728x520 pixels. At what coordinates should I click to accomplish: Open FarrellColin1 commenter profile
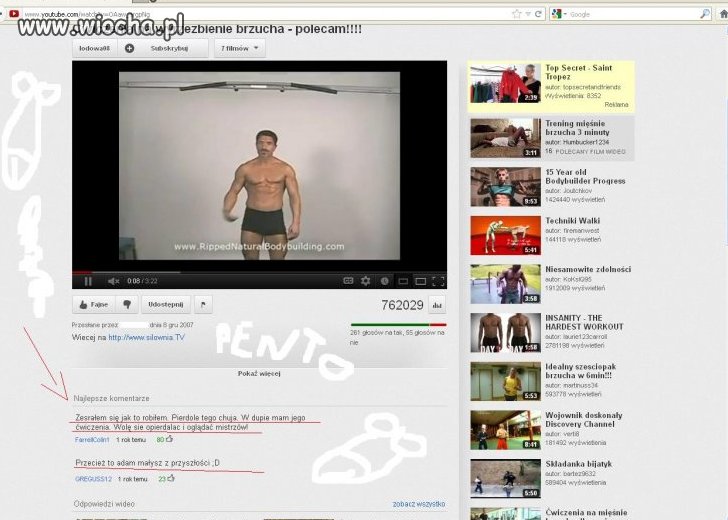(x=92, y=440)
